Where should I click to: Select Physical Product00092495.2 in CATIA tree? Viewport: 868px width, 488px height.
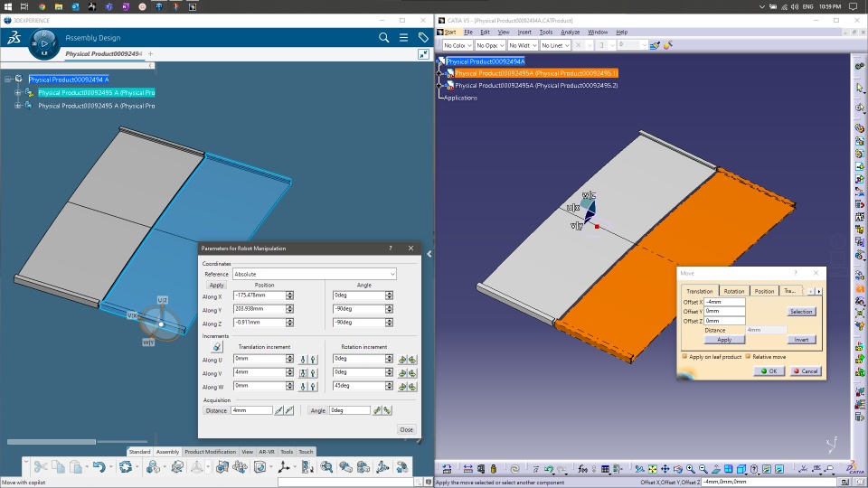pyautogui.click(x=536, y=85)
